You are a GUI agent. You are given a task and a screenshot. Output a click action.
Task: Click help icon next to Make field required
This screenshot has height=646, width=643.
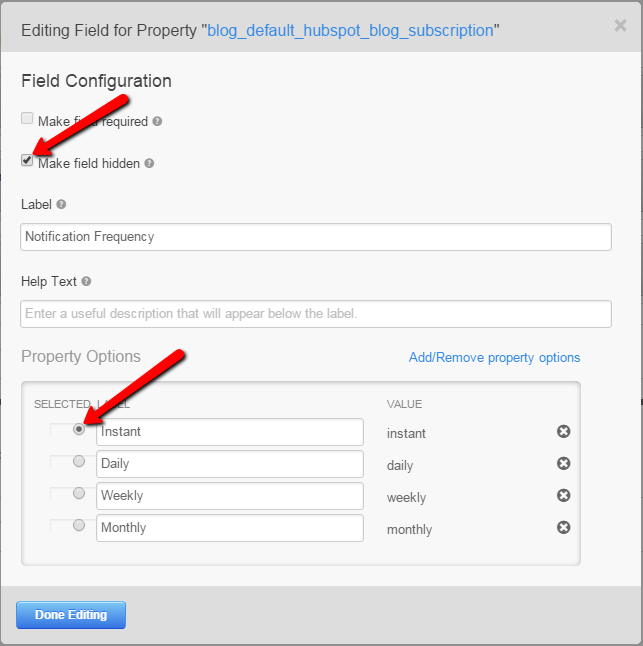157,122
